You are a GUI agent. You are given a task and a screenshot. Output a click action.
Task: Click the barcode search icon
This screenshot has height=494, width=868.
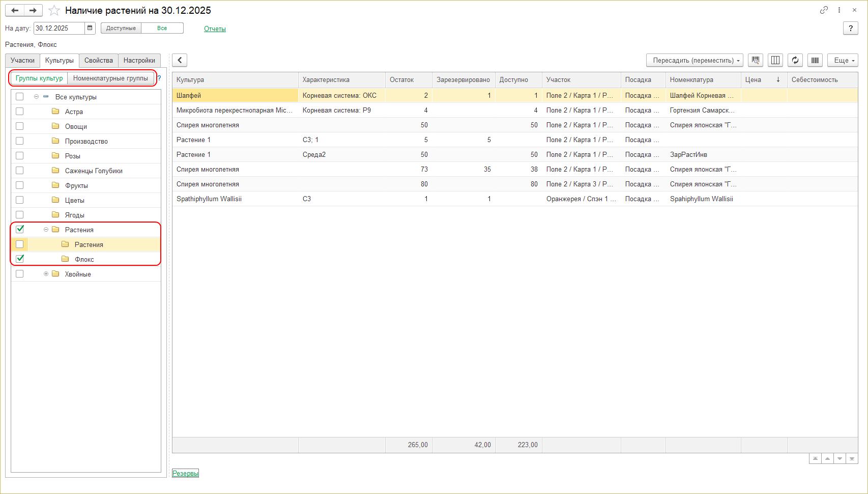[756, 60]
